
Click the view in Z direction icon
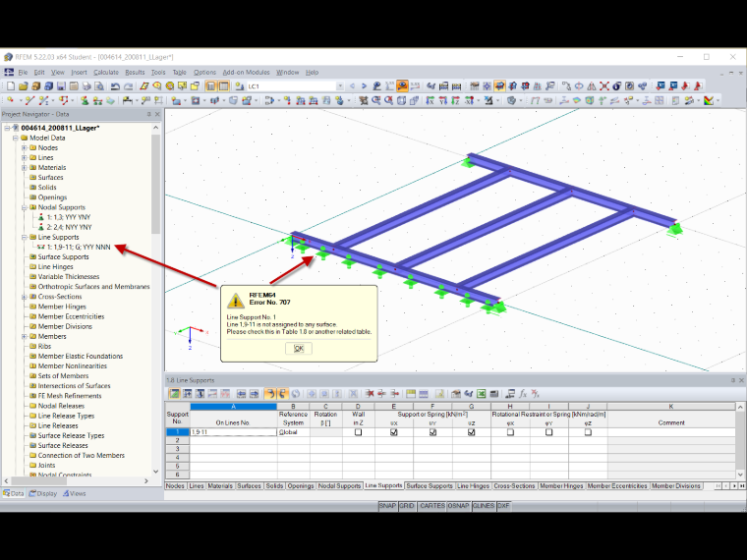pos(455,100)
